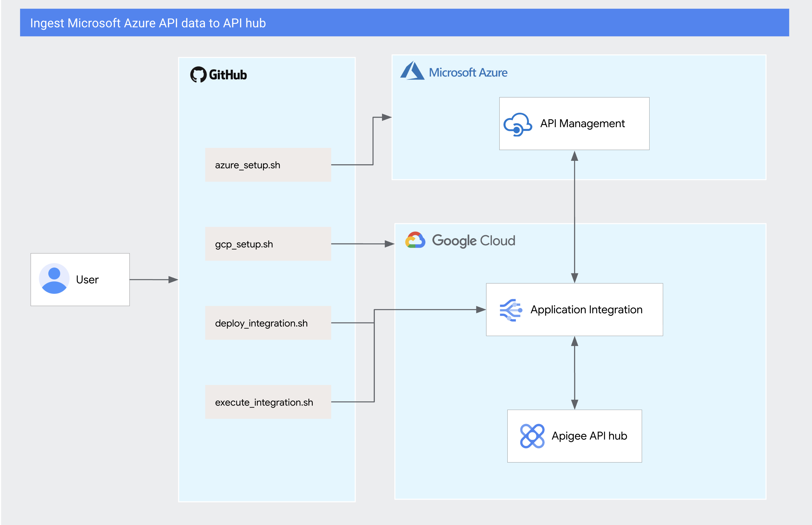Select the Apigee API hub icon

click(x=533, y=435)
